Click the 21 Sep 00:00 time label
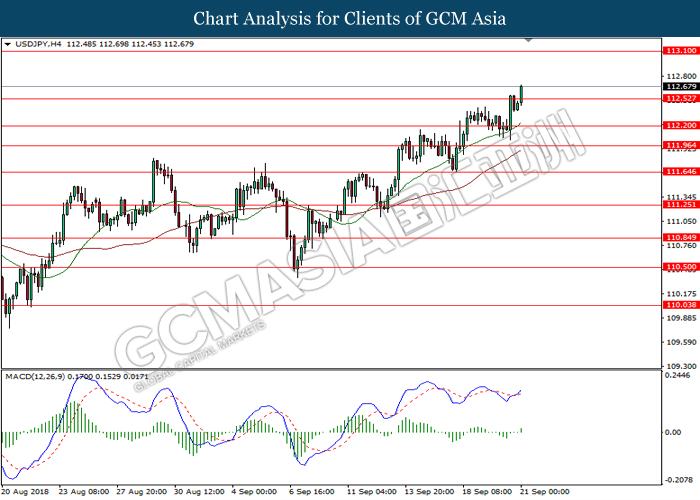Image resolution: width=700 pixels, height=500 pixels. pos(545,492)
